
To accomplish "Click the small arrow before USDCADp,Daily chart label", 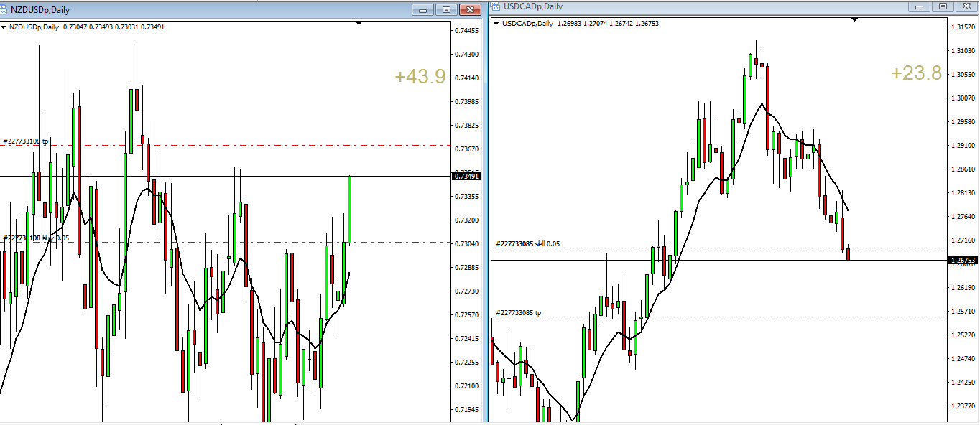I will pos(497,24).
